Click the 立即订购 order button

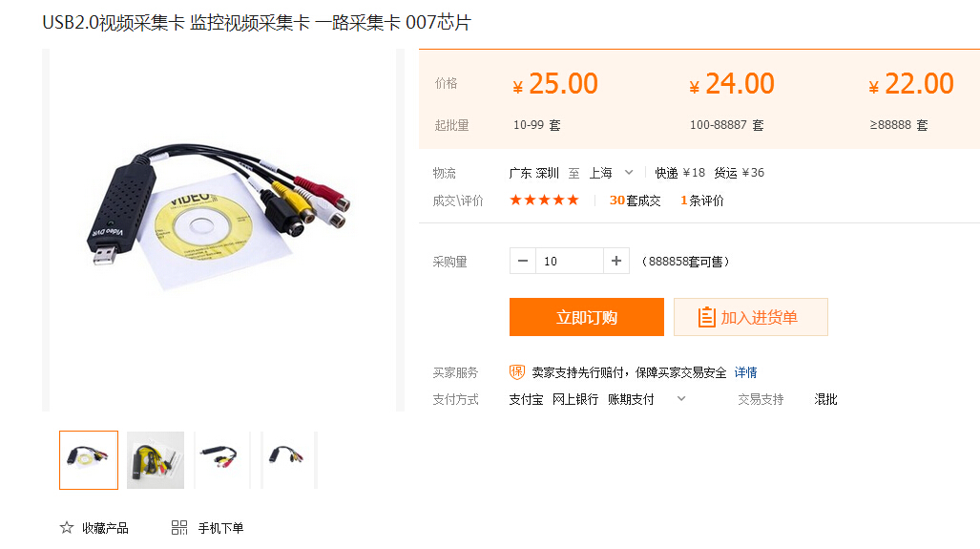coord(586,317)
